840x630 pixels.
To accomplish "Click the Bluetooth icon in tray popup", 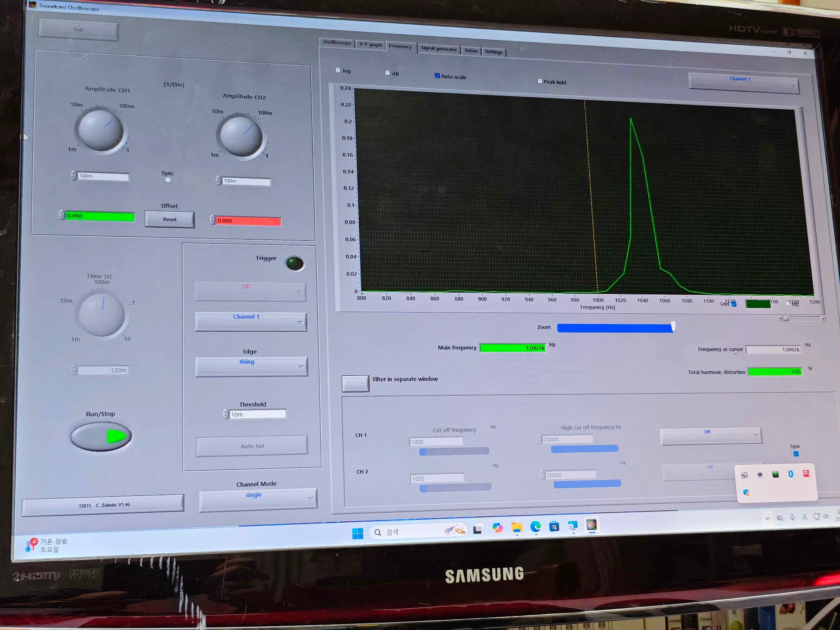I will click(x=790, y=474).
